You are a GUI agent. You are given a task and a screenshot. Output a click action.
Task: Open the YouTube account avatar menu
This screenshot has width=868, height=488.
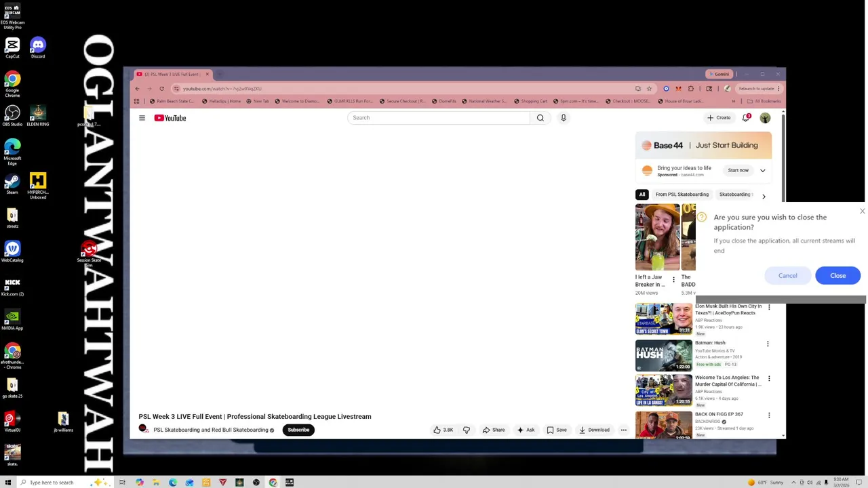coord(765,118)
